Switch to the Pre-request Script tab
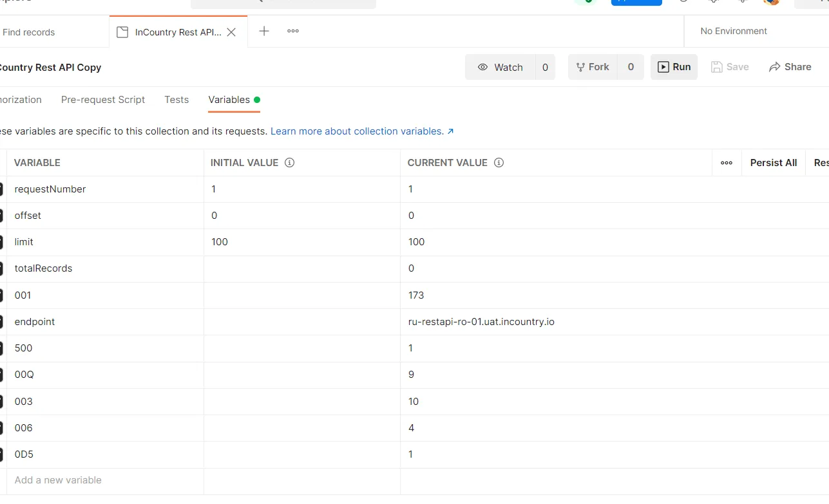The height and width of the screenshot is (504, 829). [103, 100]
